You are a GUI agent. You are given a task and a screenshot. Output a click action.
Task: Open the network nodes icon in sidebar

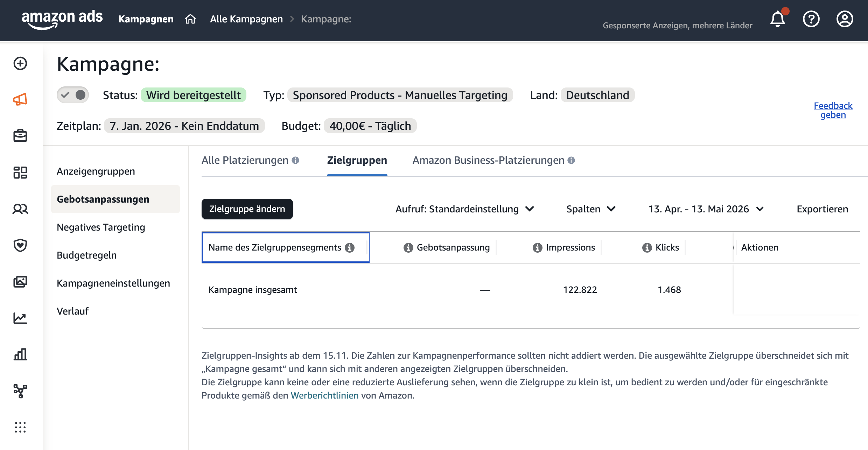pos(20,391)
